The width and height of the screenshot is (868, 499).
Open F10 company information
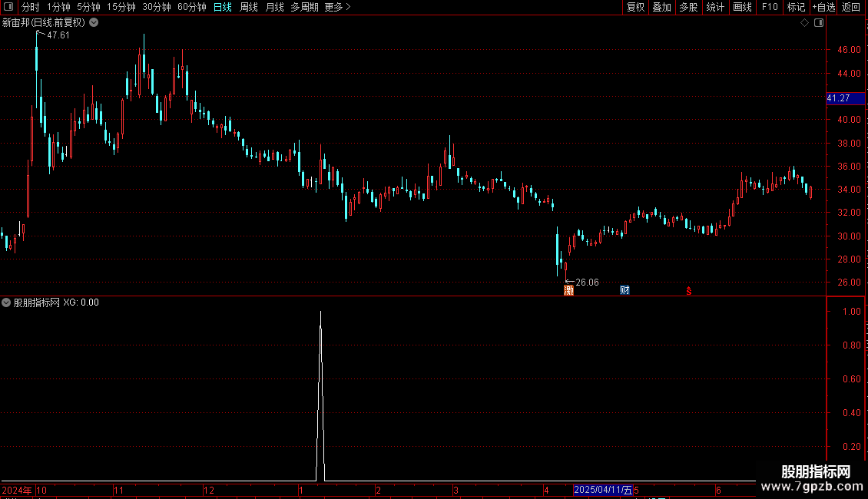point(770,7)
